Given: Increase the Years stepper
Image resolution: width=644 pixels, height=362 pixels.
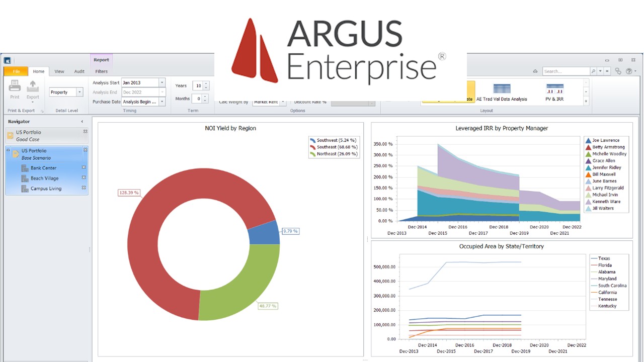Looking at the screenshot, I should point(206,84).
